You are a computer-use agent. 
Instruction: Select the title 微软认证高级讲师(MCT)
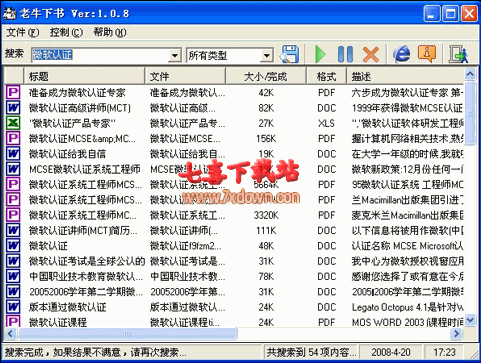[80, 108]
